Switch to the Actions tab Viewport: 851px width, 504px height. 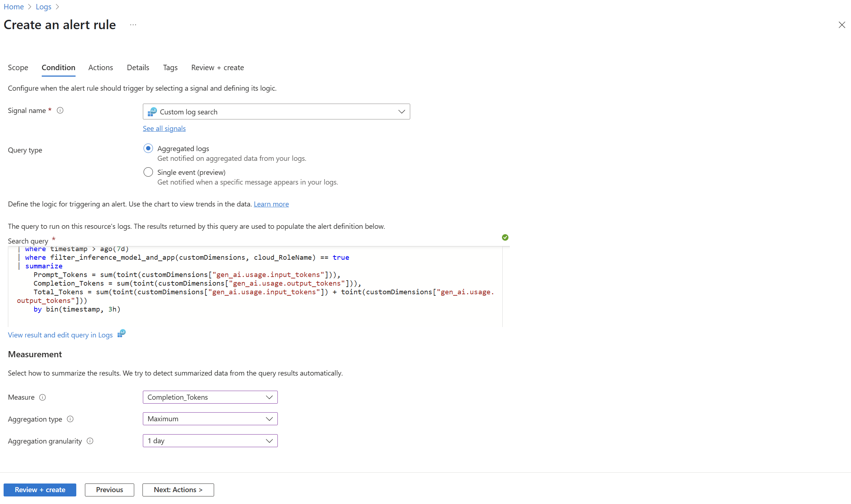100,68
